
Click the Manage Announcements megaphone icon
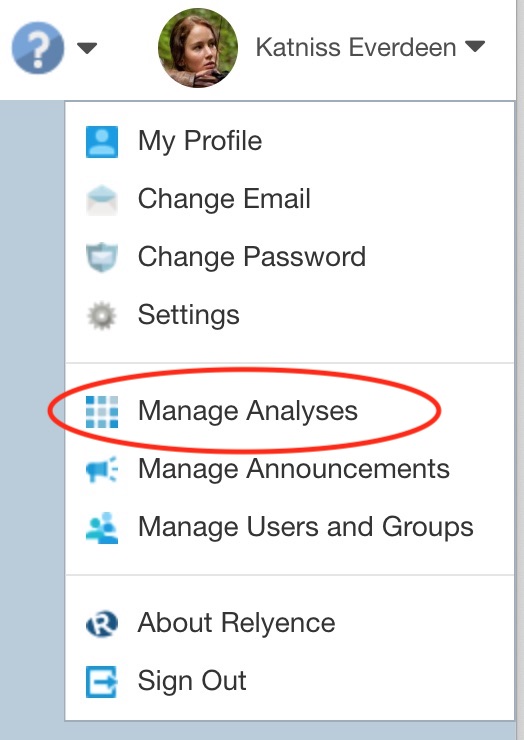click(x=102, y=470)
